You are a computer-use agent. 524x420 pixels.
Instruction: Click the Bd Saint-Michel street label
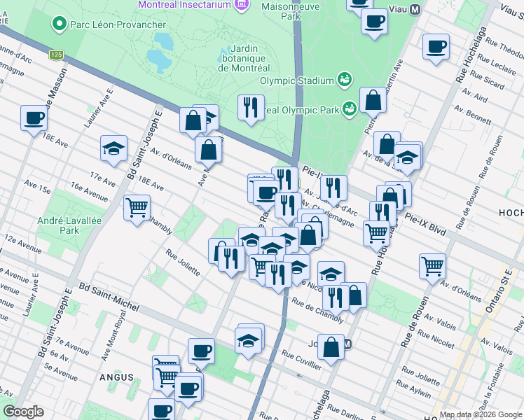(x=109, y=297)
